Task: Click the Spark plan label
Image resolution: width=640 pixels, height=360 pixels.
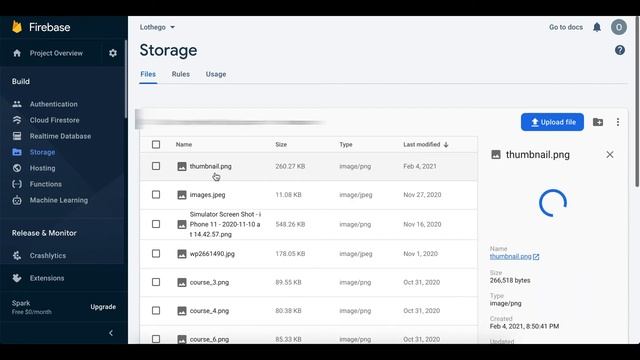Action: (x=21, y=303)
